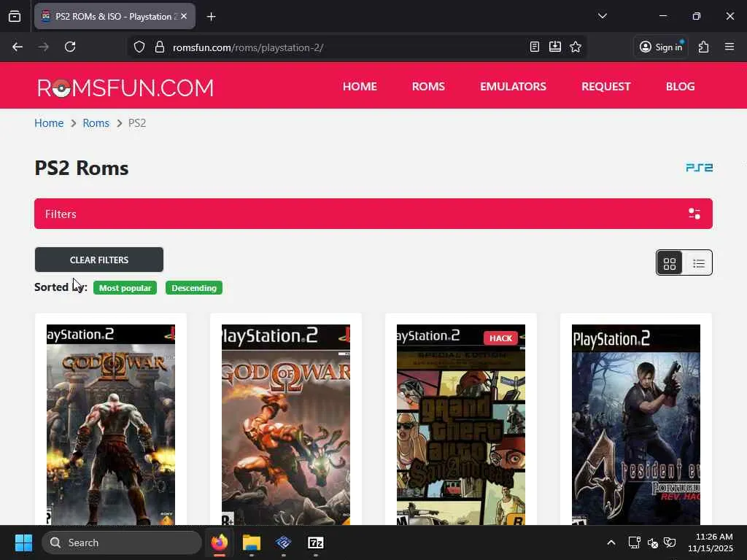Open the EMULATORS menu item
747x560 pixels.
point(513,87)
